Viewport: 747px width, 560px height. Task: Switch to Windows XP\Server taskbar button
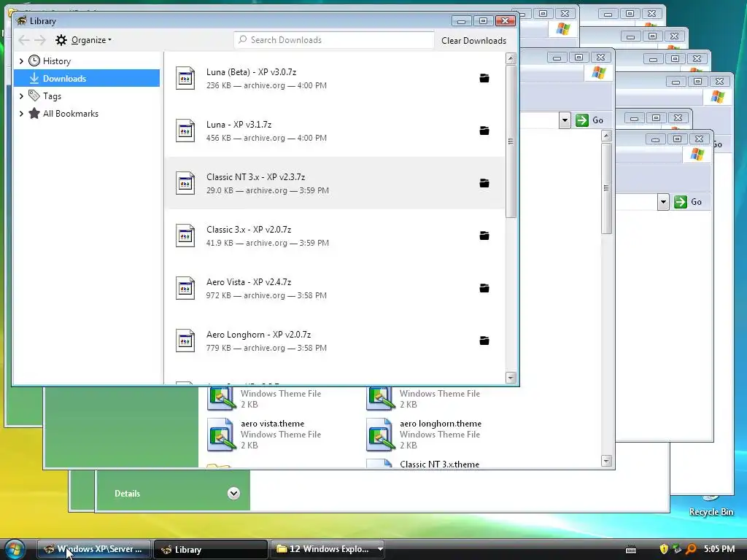pyautogui.click(x=94, y=549)
